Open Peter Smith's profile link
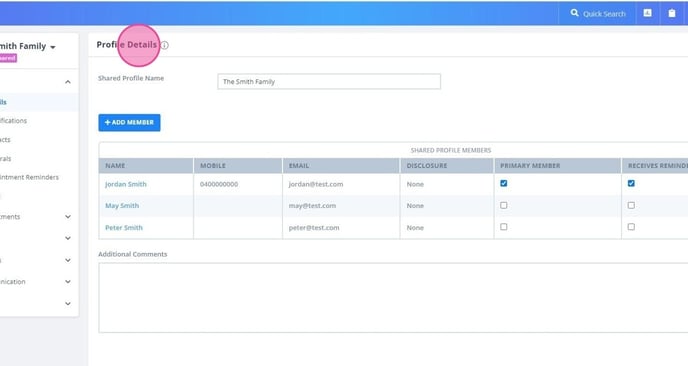Image resolution: width=688 pixels, height=366 pixels. (x=124, y=228)
